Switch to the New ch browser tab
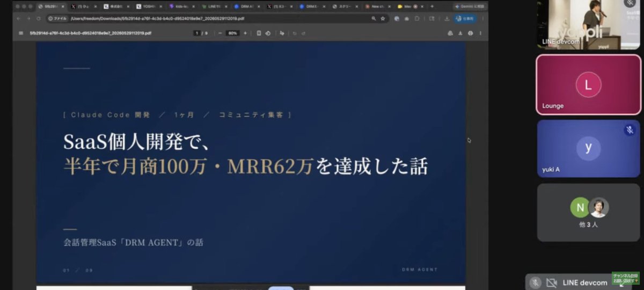Screen dimensions: 644x290 point(377,6)
